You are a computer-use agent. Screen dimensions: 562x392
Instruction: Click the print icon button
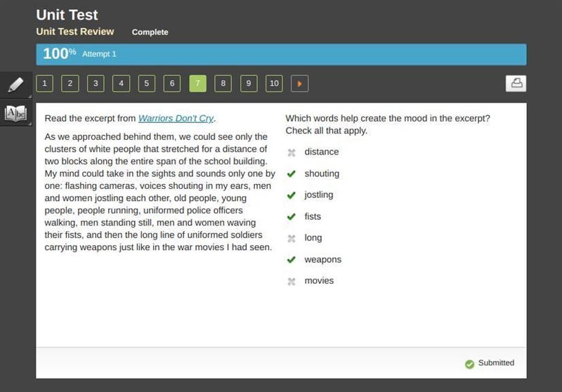(516, 84)
